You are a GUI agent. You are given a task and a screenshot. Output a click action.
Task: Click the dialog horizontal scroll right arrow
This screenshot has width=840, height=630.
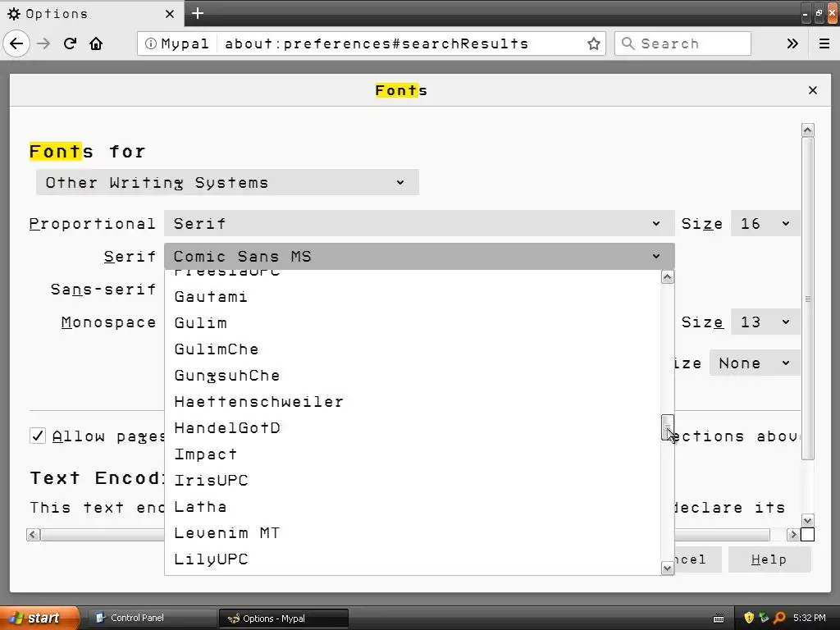pyautogui.click(x=793, y=535)
